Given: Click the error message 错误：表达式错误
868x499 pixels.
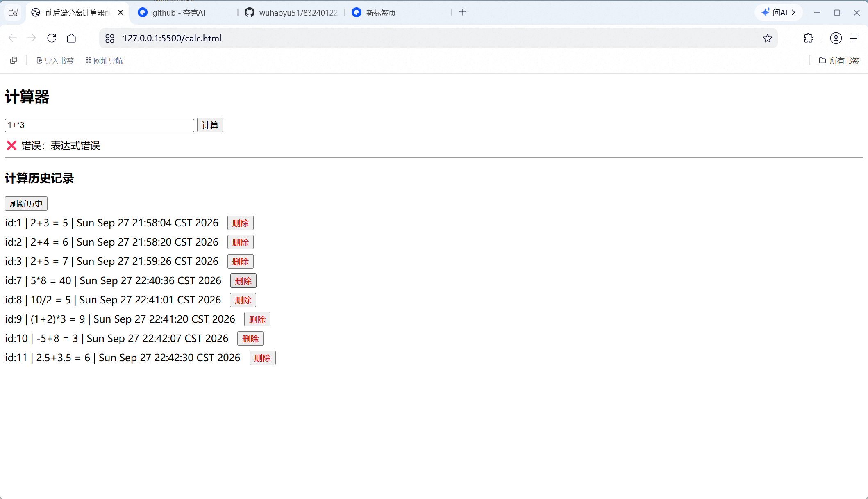Looking at the screenshot, I should 61,146.
